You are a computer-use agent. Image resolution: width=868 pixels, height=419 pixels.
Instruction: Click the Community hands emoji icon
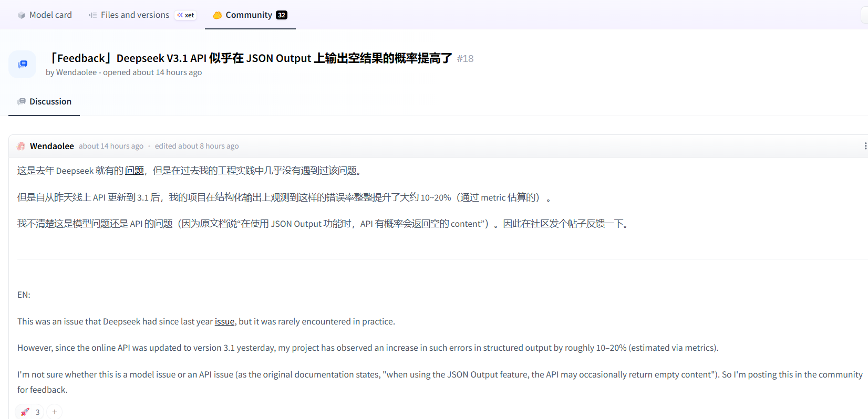click(218, 15)
